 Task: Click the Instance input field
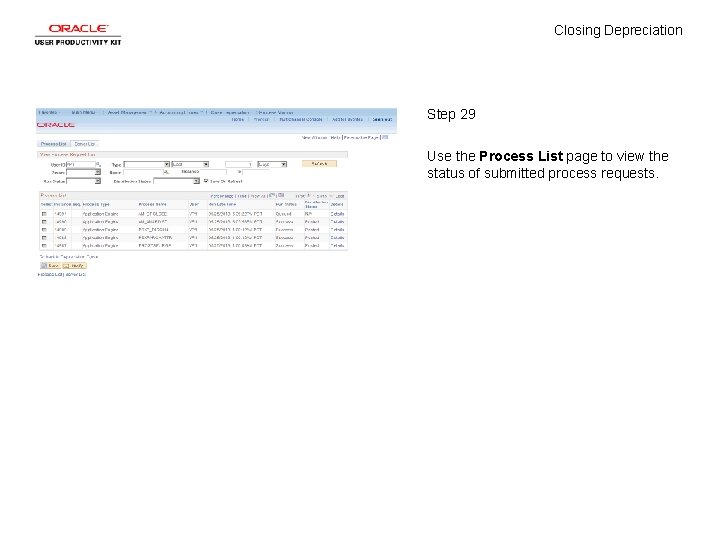pos(212,172)
